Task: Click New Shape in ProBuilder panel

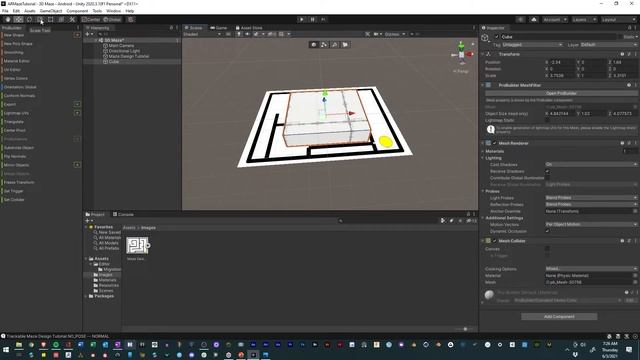Action: (14, 35)
